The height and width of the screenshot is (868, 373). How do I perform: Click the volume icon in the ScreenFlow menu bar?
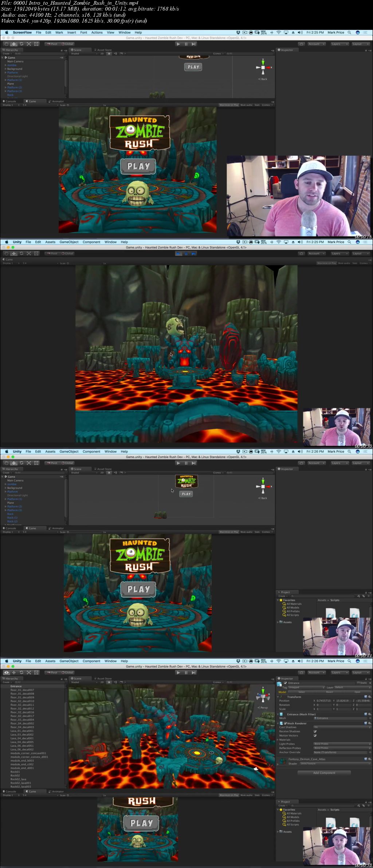pos(300,32)
